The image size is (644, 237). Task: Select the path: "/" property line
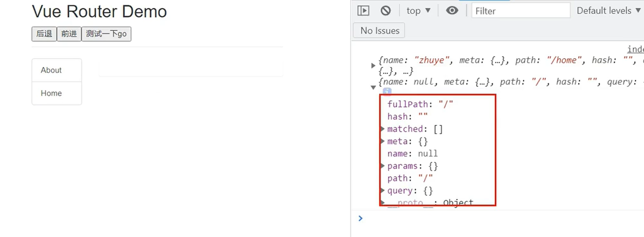tap(410, 178)
